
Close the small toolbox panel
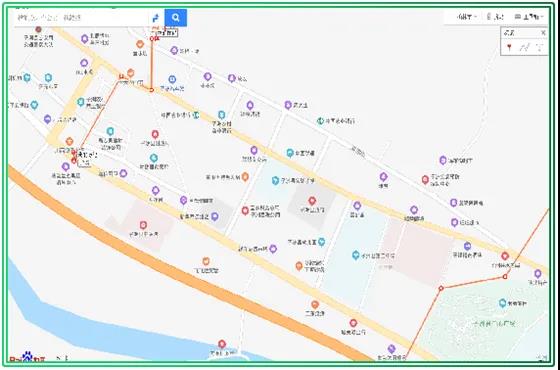(x=543, y=33)
